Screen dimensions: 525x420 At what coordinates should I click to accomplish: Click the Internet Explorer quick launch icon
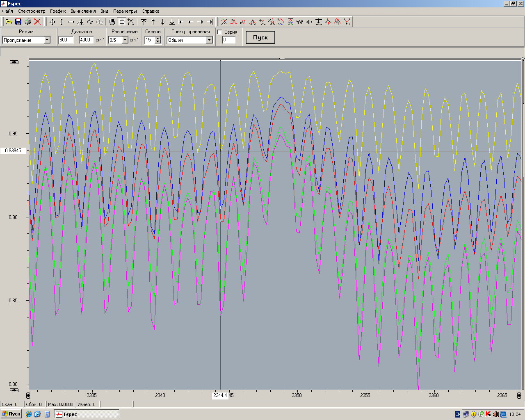point(29,414)
